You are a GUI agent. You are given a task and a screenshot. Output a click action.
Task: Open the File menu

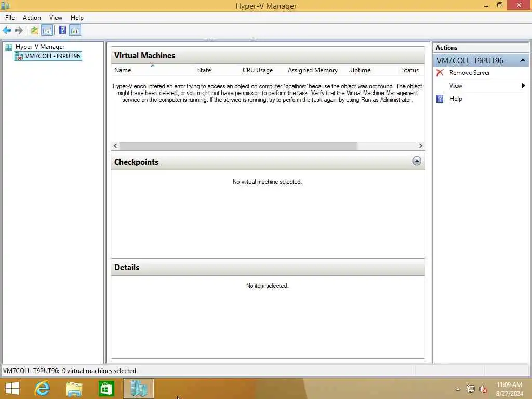(x=10, y=18)
